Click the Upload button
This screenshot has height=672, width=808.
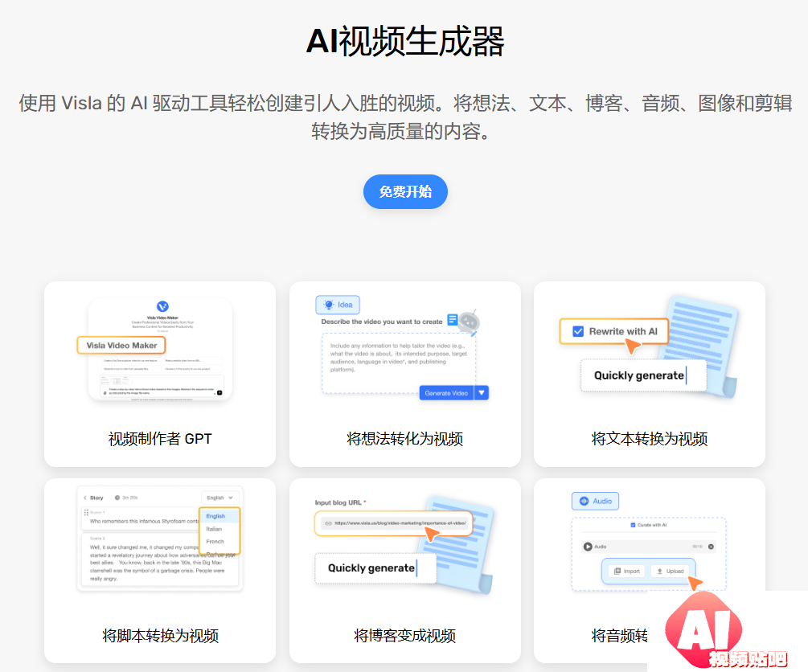pyautogui.click(x=670, y=571)
